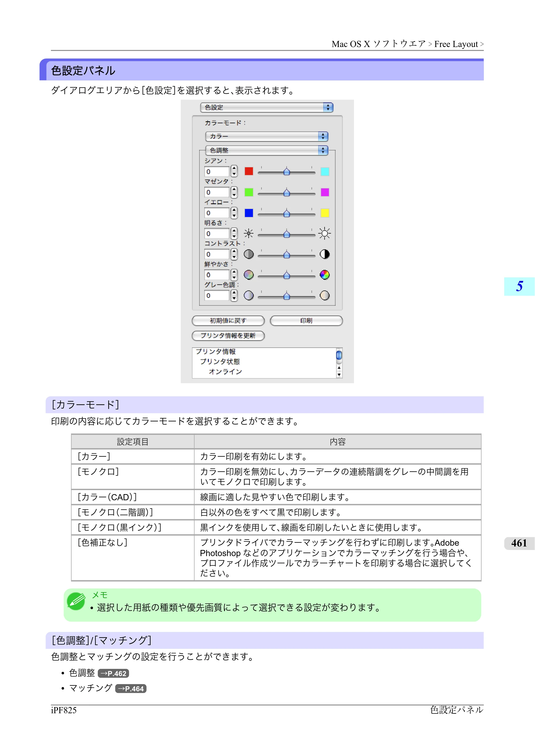Click the high contrast half-circle icon

point(325,254)
